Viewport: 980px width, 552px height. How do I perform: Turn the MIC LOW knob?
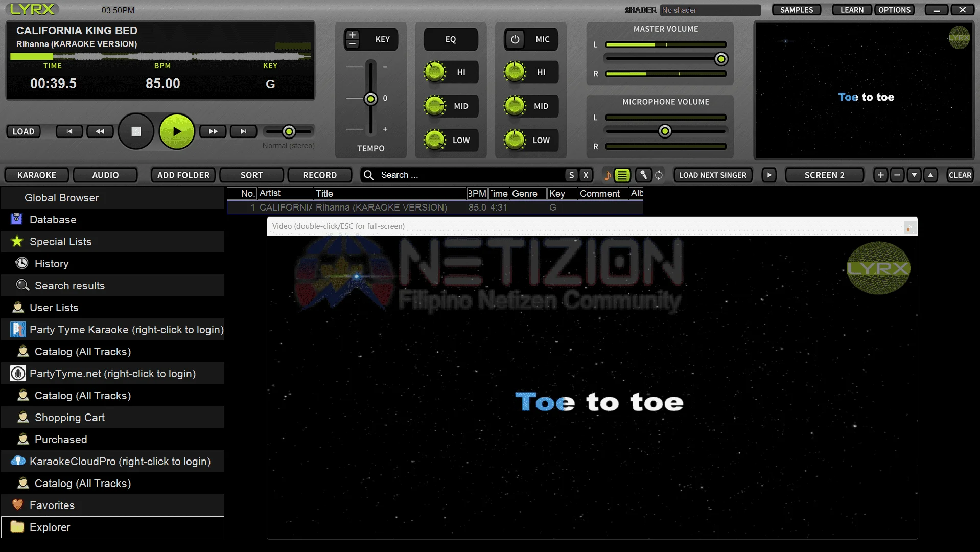point(515,140)
